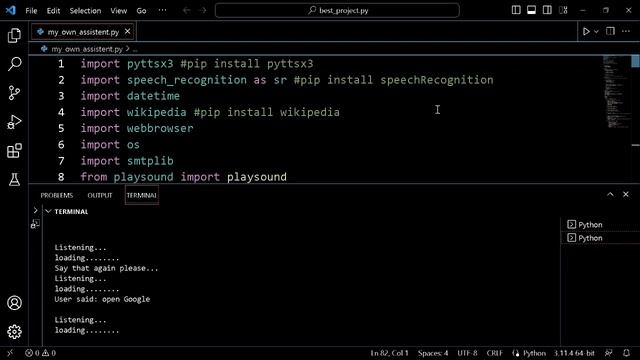The image size is (640, 360).
Task: Open errors and warnings count in status bar
Action: [x=40, y=353]
